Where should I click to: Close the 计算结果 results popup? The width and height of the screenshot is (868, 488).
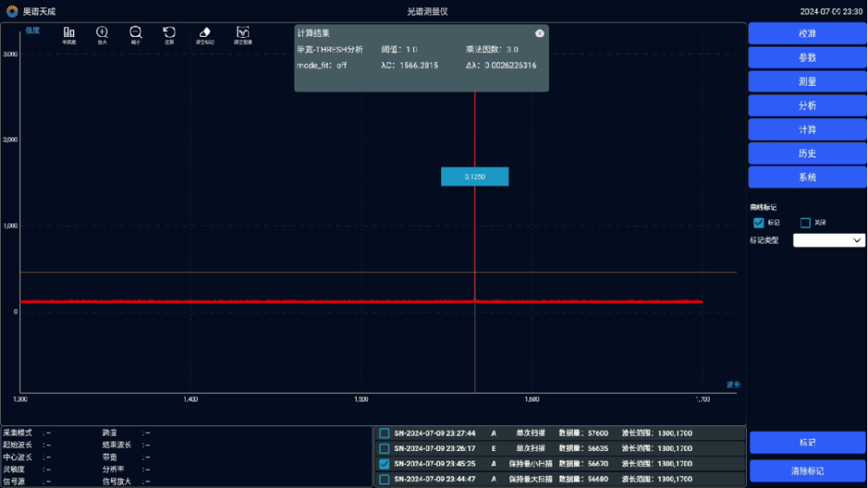pos(540,33)
